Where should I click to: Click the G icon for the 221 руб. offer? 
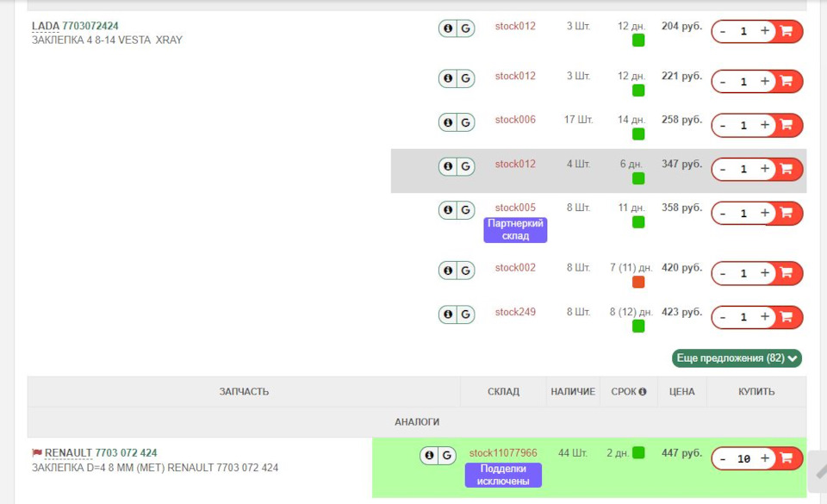(x=466, y=78)
